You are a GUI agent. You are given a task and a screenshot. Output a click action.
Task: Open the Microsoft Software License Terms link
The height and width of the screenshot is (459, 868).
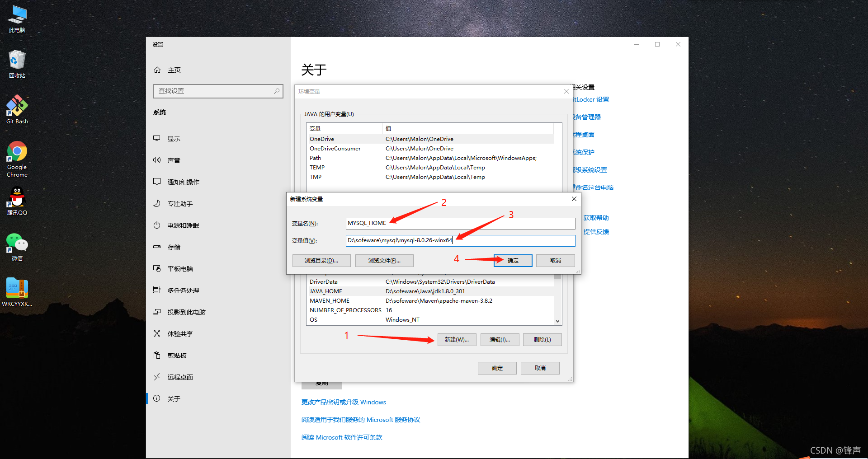[342, 437]
